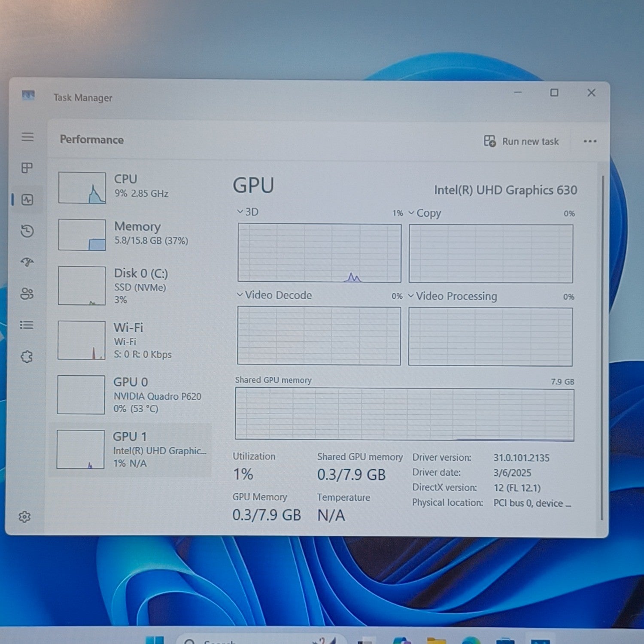
Task: Click the Video Processing graph
Action: pos(490,337)
